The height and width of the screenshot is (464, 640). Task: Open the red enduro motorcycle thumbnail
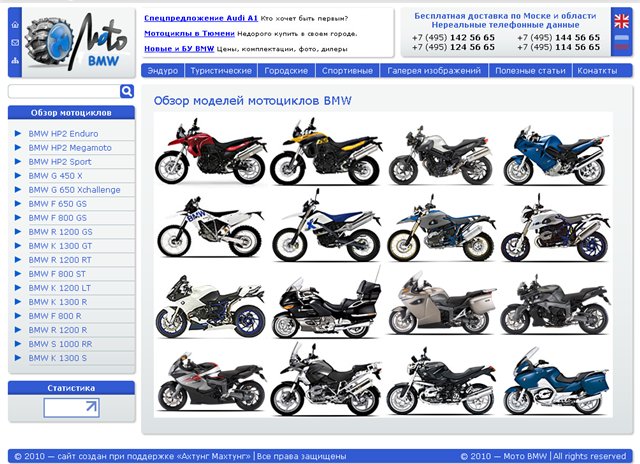(x=210, y=152)
